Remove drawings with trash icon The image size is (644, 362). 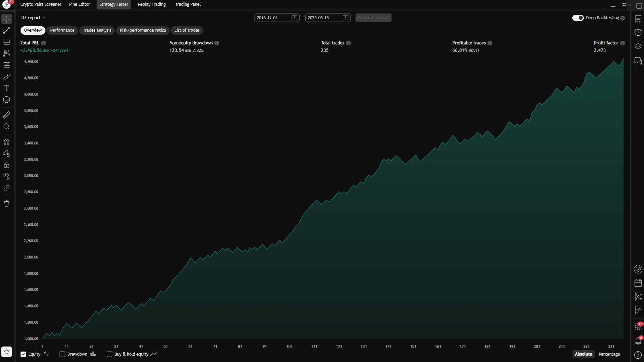pos(6,204)
